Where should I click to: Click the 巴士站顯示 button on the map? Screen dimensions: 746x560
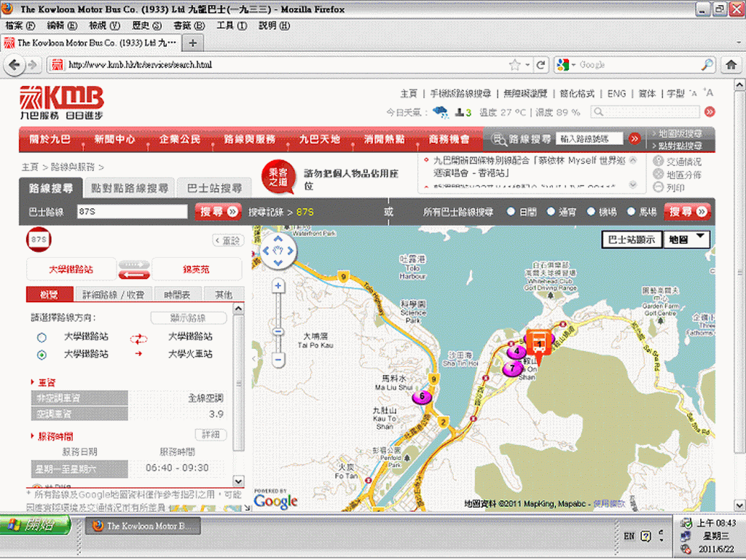point(632,240)
